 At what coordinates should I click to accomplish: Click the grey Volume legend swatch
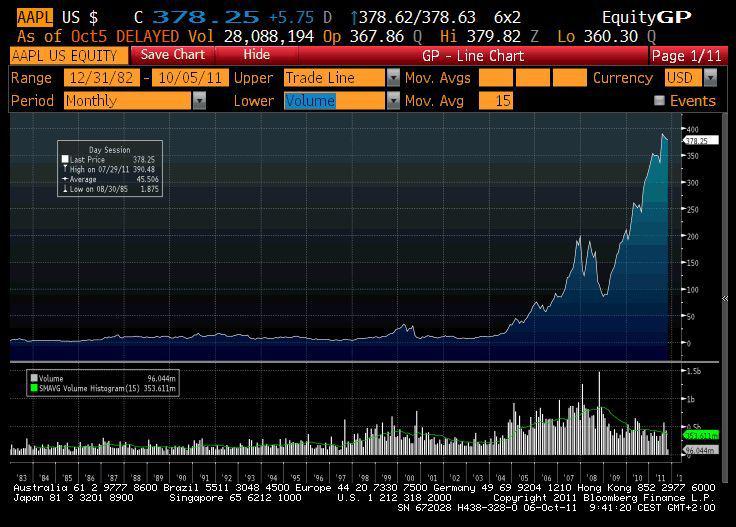(x=34, y=378)
